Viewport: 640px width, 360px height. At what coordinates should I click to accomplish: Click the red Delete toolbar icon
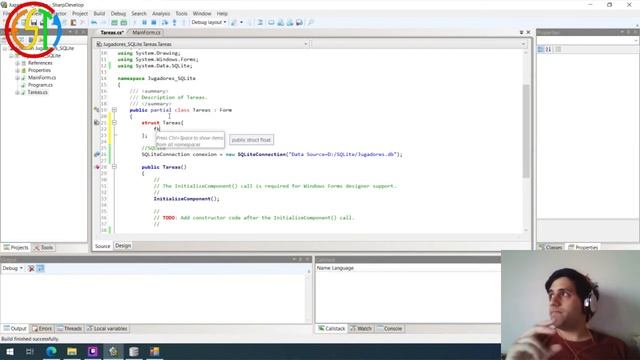[82, 22]
